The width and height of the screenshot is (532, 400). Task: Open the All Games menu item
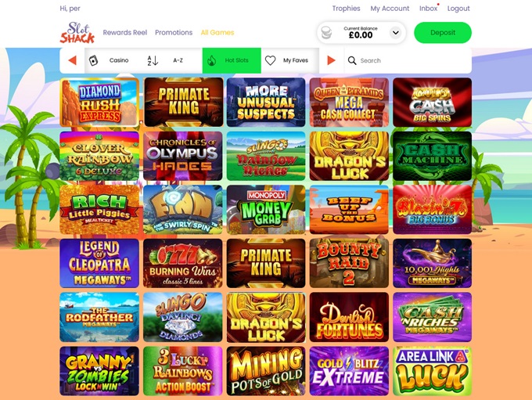coord(217,33)
